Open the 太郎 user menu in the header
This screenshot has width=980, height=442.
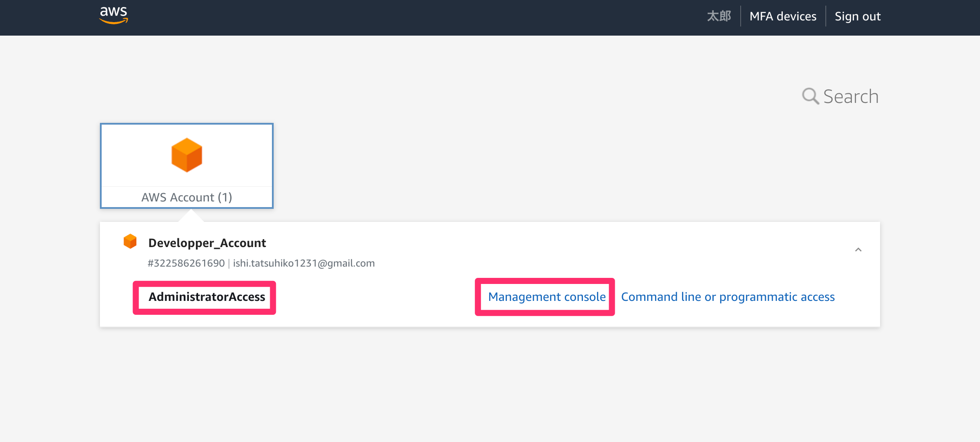pos(719,16)
